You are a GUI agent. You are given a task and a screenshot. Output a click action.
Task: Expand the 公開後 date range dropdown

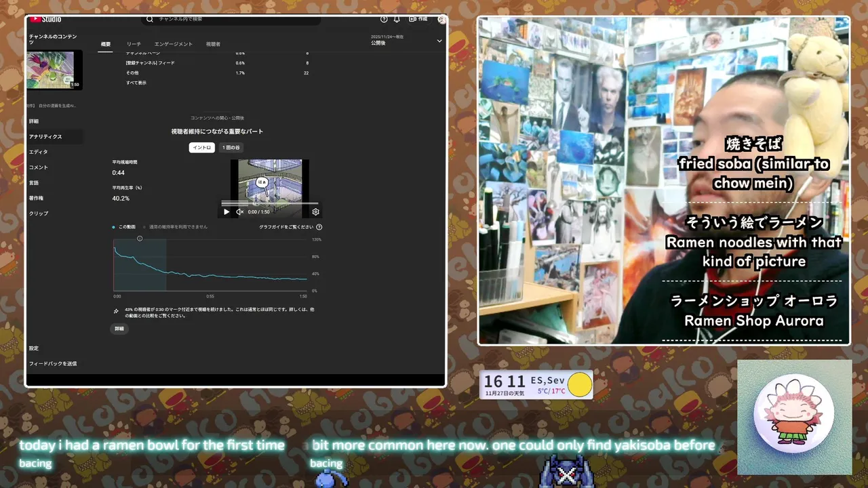[x=406, y=40]
